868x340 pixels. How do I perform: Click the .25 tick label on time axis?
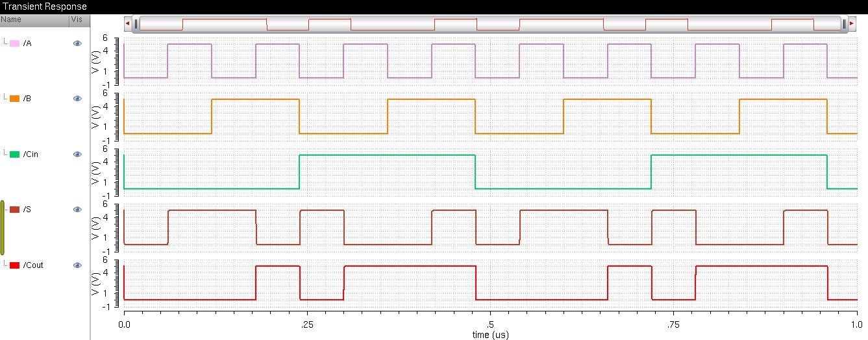click(x=307, y=323)
